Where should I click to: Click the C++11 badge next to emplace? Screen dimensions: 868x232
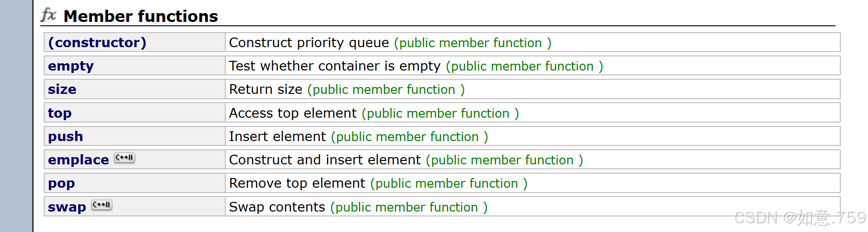(x=125, y=158)
